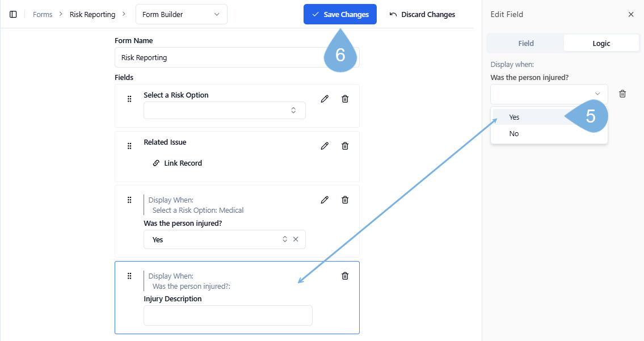Screen dimensions: 644x341
Task: Switch to the Field tab
Action: 525,43
